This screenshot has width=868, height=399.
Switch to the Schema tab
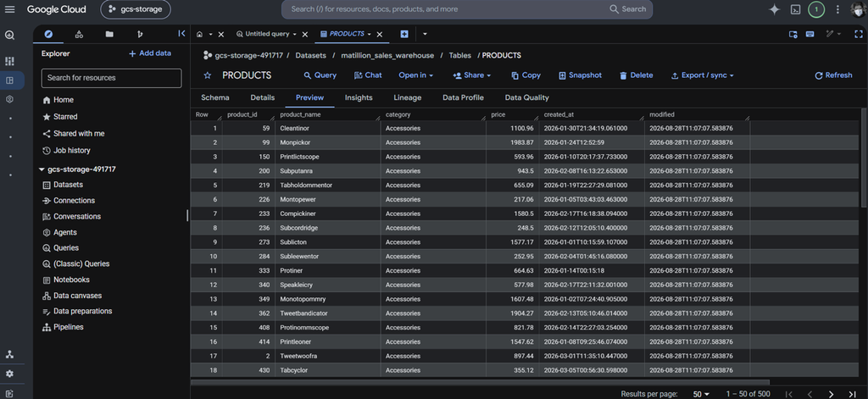[215, 97]
